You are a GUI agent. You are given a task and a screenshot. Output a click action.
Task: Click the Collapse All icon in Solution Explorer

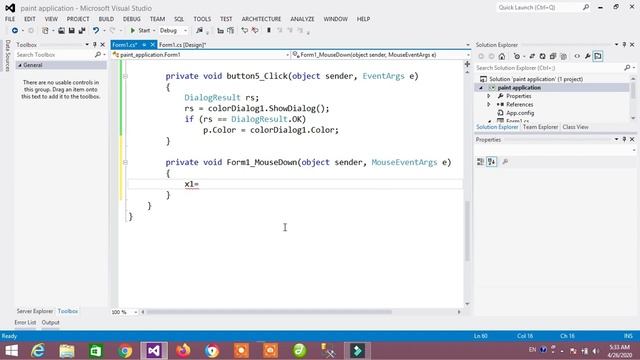coord(553,56)
